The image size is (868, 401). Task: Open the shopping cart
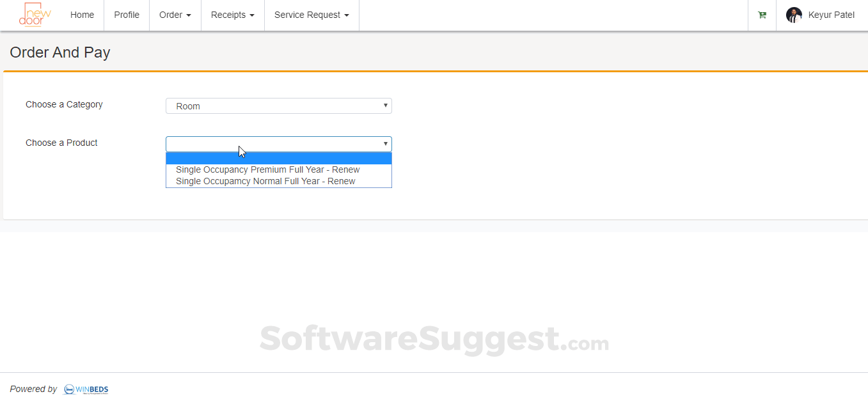(761, 15)
